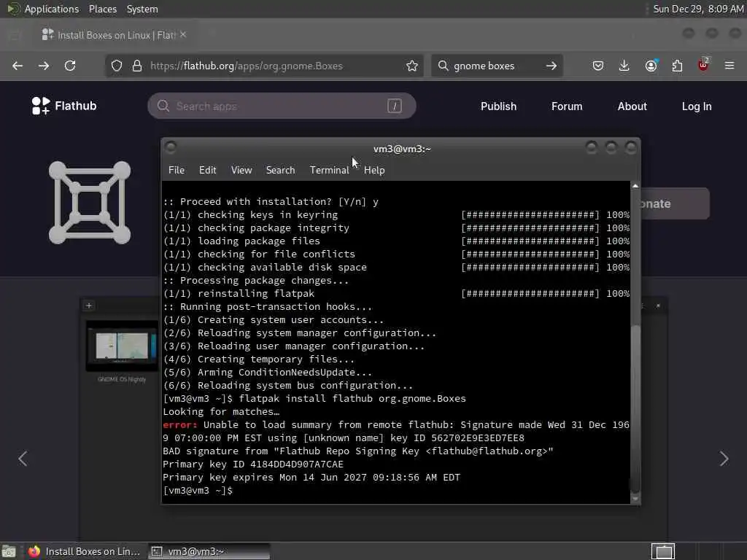Open the terminal File menu

(177, 170)
